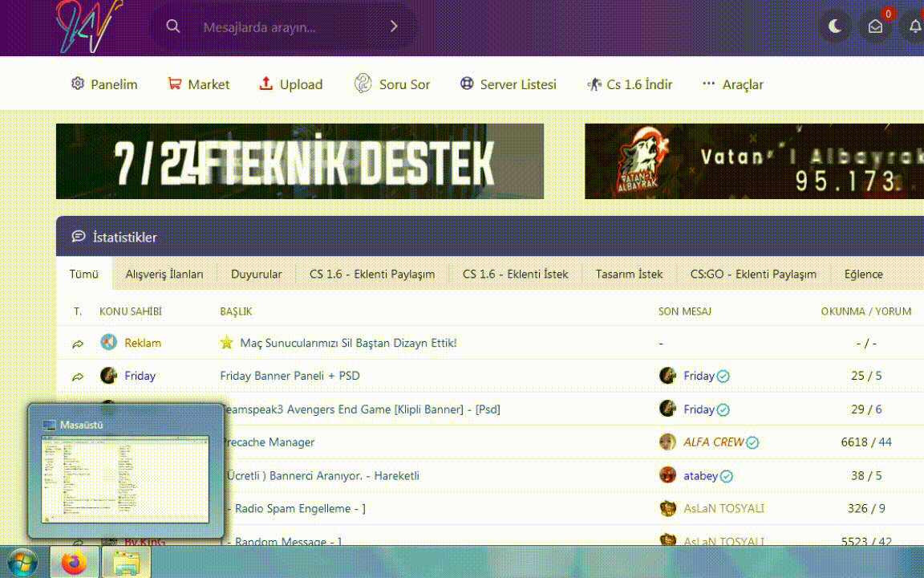924x578 pixels.
Task: Switch to the Eğlence tab
Action: [x=863, y=274]
